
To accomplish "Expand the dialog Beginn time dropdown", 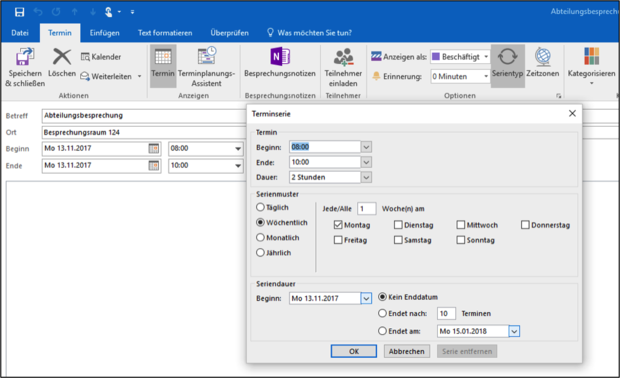I will point(366,147).
